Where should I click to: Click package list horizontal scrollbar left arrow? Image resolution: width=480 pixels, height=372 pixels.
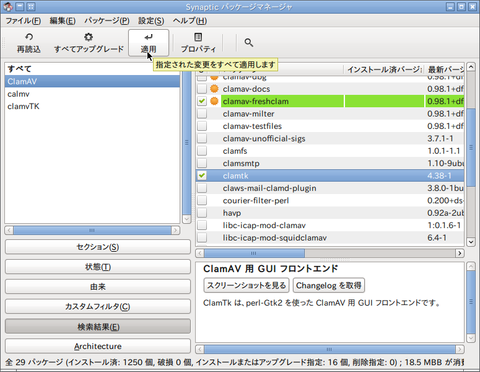pyautogui.click(x=200, y=253)
